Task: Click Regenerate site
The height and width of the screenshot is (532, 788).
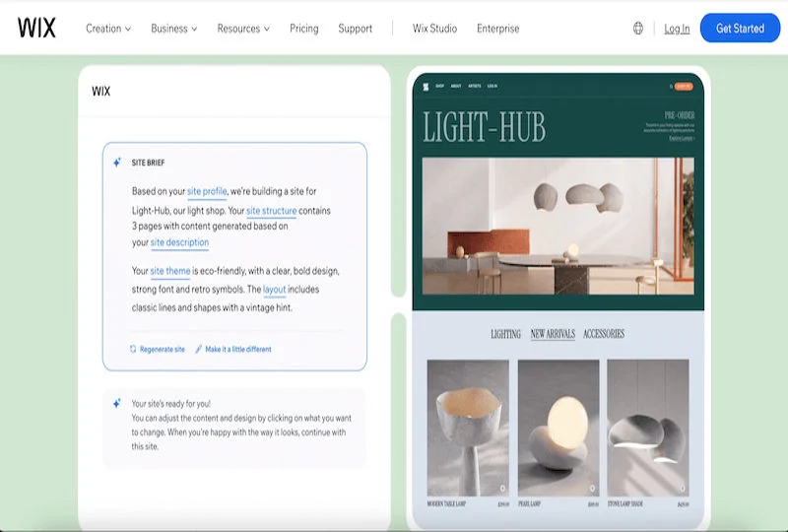Action: tap(158, 349)
